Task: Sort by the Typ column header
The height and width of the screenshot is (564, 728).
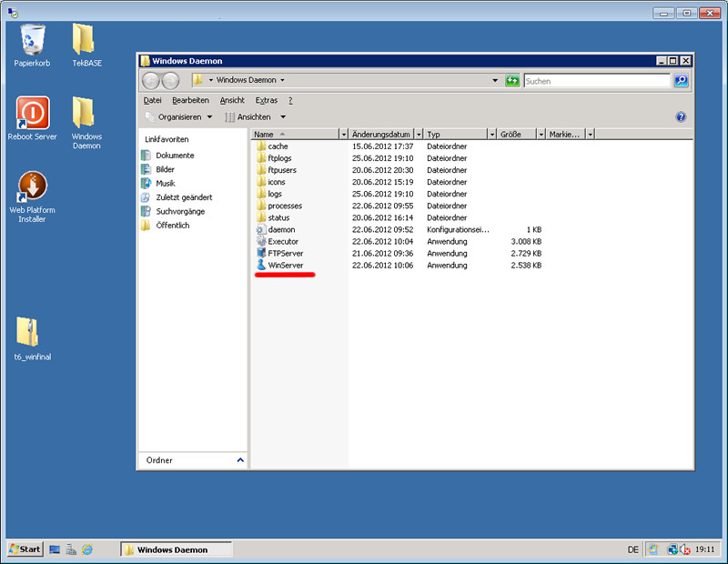Action: point(456,134)
